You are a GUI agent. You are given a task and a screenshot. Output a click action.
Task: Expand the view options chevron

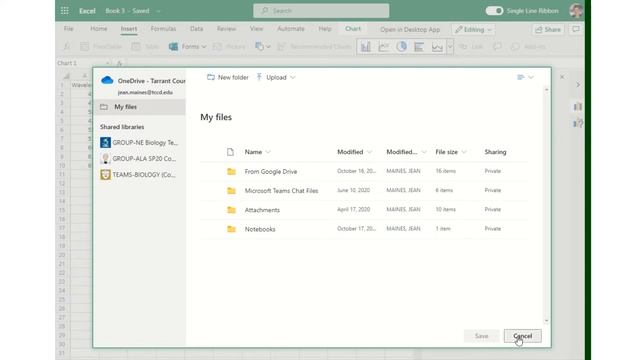pyautogui.click(x=531, y=77)
